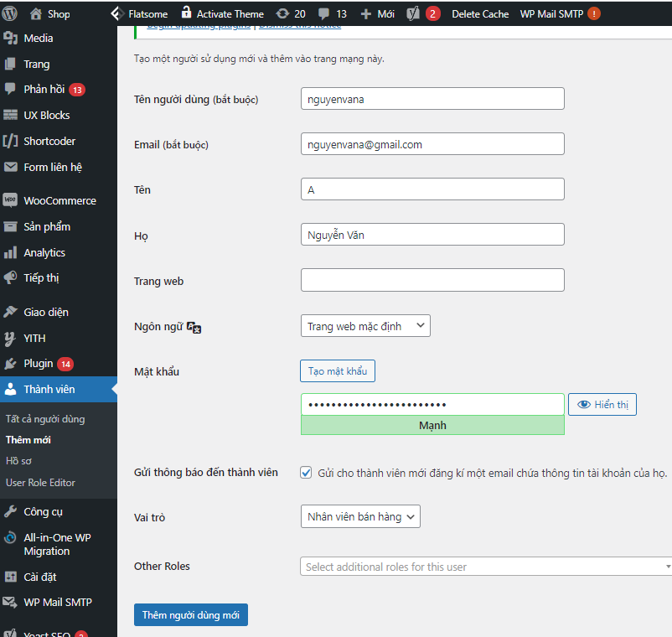Click the translate icon beside Ngôn ngữ
Screen dimensions: 672x637
[194, 327]
